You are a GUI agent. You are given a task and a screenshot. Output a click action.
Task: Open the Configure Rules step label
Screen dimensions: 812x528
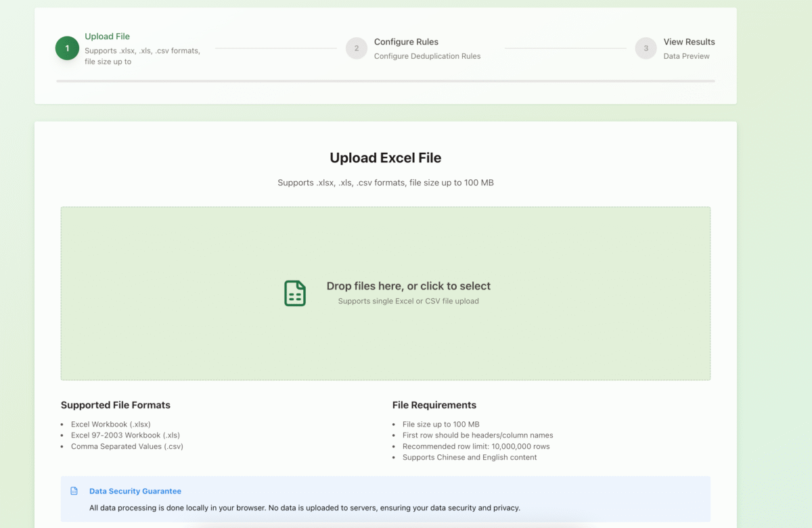[406, 42]
